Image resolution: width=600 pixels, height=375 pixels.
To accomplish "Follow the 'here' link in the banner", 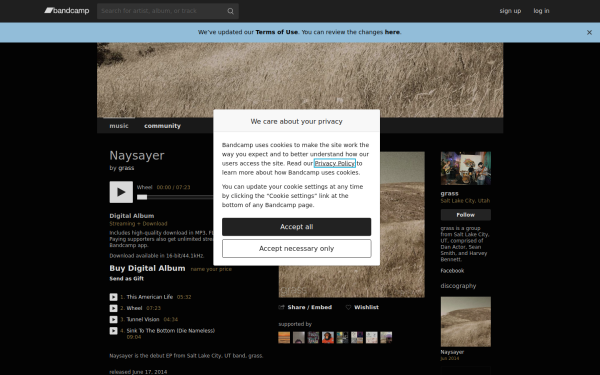I will coord(392,32).
